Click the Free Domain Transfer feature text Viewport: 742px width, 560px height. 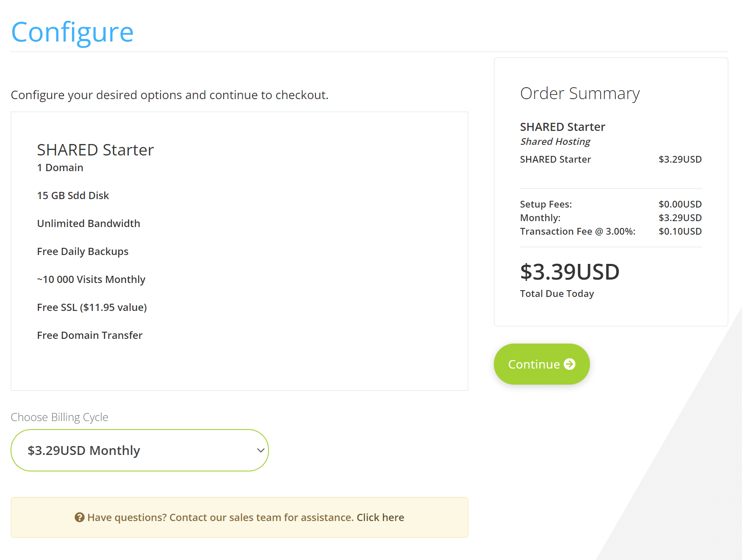[89, 335]
